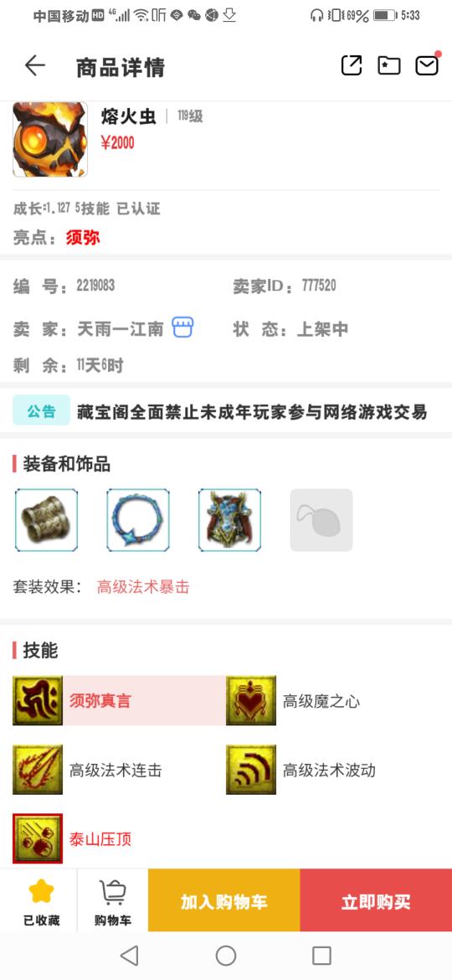Select the 高级法术波动 skill
Image resolution: width=452 pixels, height=980 pixels.
click(x=301, y=770)
